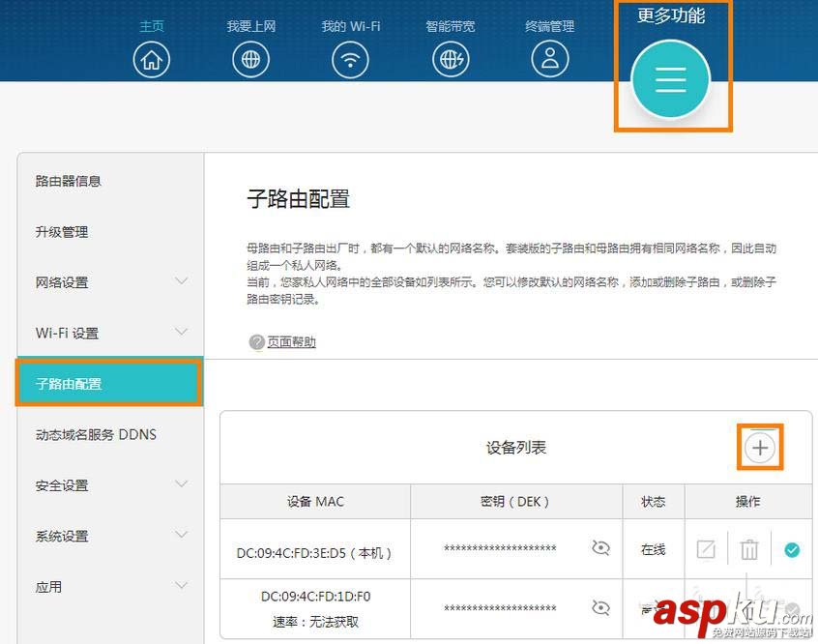Delete the 本机 device using trash icon

pos(748,548)
